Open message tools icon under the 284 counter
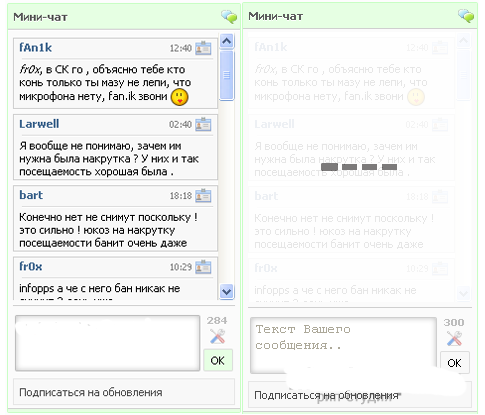485x415 pixels. (x=218, y=337)
